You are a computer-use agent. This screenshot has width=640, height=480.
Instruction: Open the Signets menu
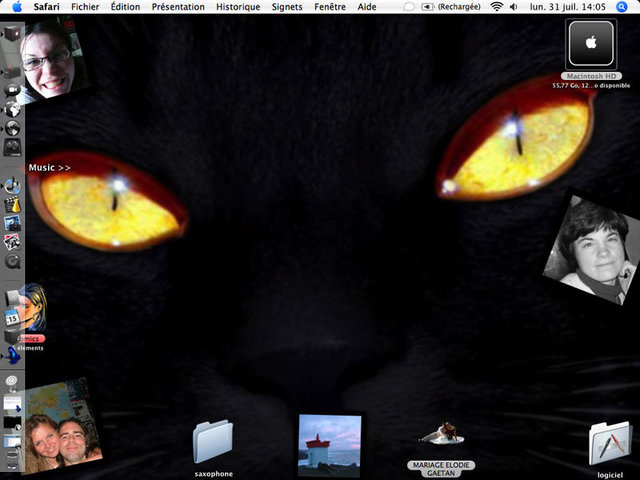[287, 6]
